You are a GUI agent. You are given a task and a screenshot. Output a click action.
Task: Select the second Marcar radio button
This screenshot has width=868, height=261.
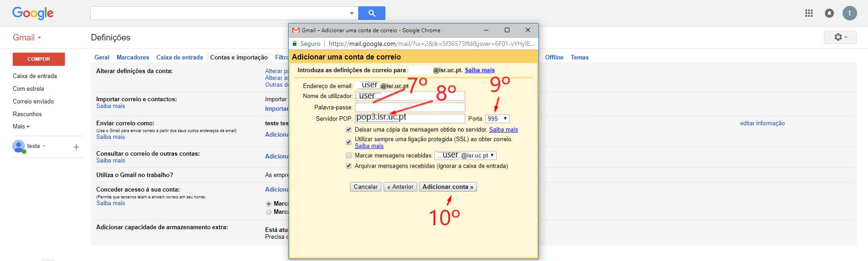[x=269, y=212]
